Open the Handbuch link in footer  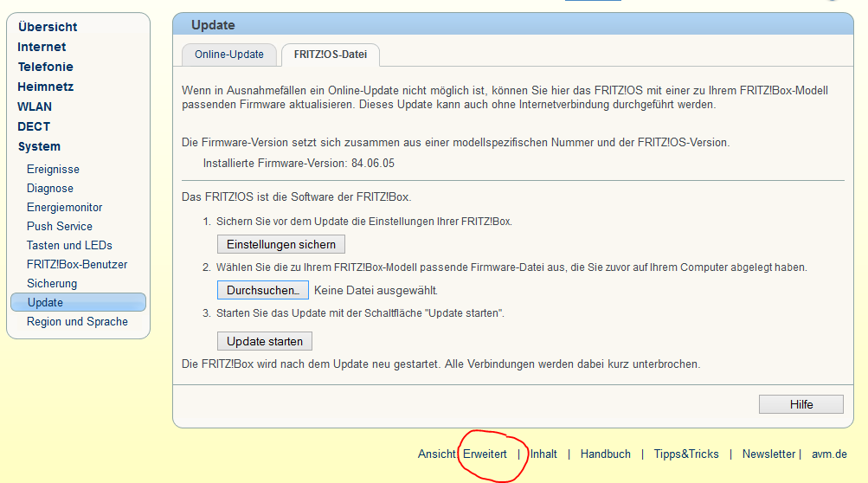pos(605,454)
